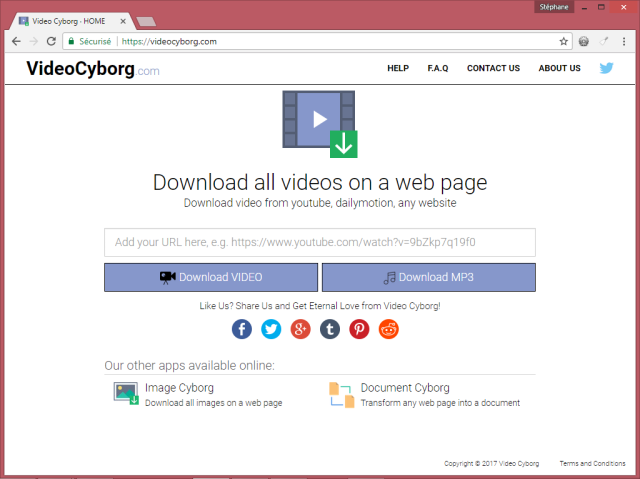Open the CONTACT US menu item
Viewport: 640px width, 479px height.
tap(493, 68)
